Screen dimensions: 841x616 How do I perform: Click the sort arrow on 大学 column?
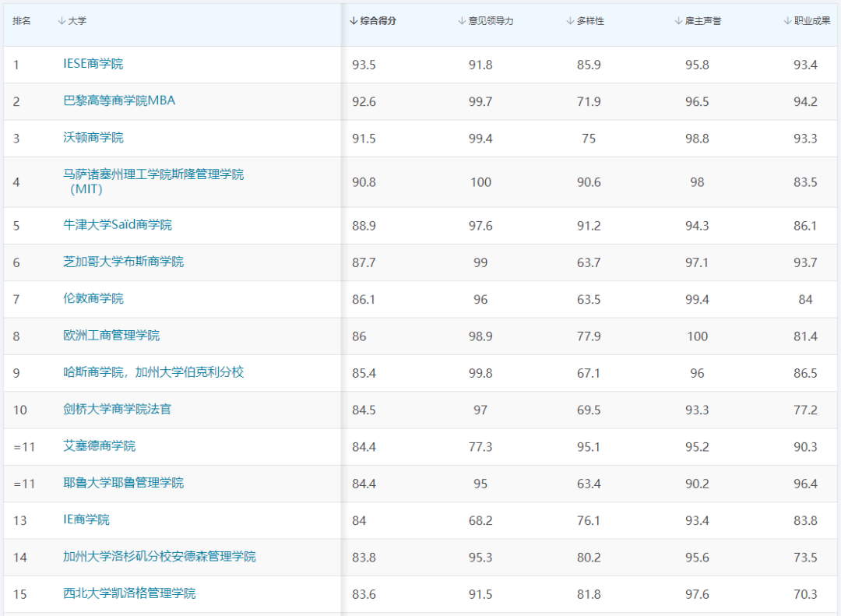[61, 21]
